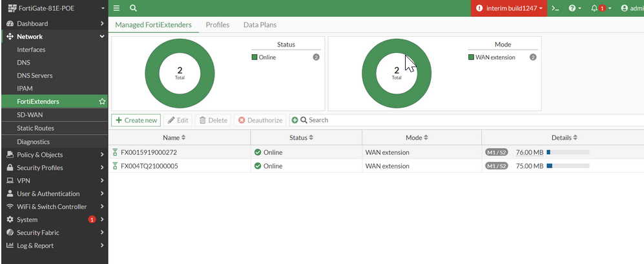Toggle the hamburger navigation menu icon

coord(117,8)
